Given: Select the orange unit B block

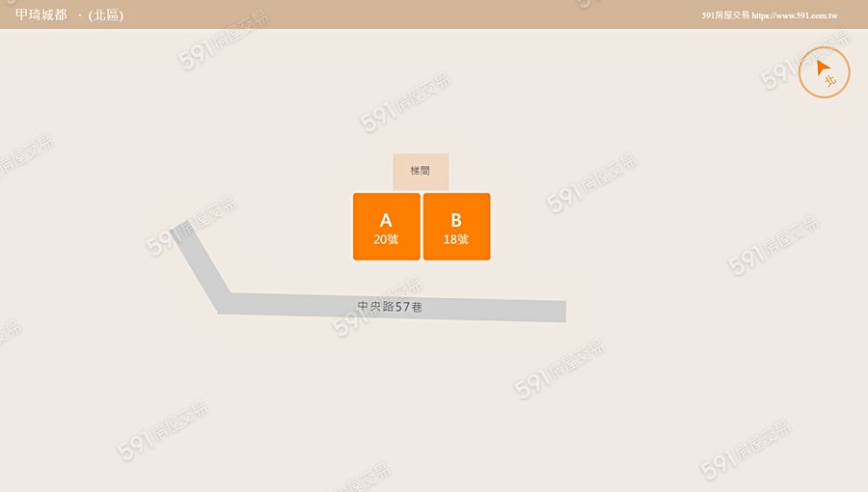Looking at the screenshot, I should pyautogui.click(x=457, y=227).
